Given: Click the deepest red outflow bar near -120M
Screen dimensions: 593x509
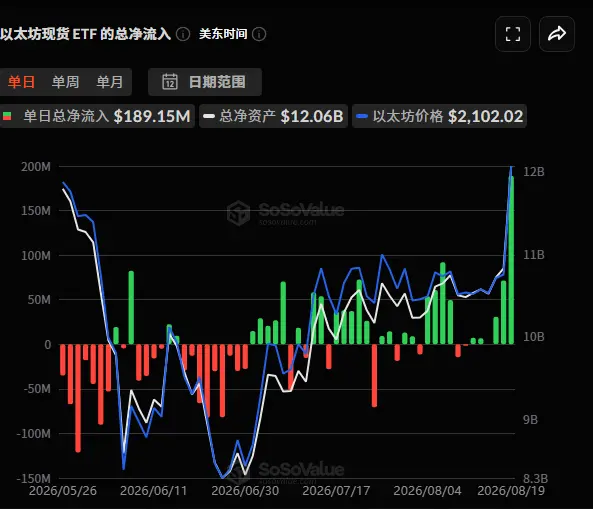Looking at the screenshot, I should tap(78, 398).
